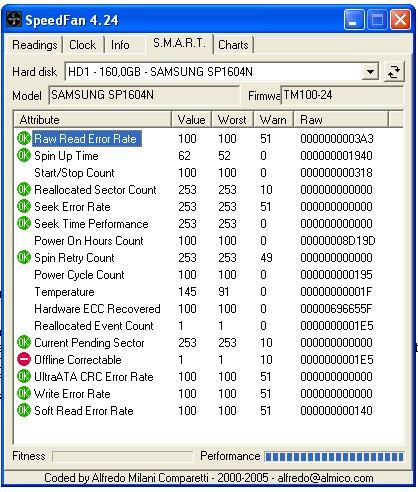Viewport: 418px width, 492px height.
Task: Click OK icon beside UltraATA CRC Error Rate
Action: point(24,376)
